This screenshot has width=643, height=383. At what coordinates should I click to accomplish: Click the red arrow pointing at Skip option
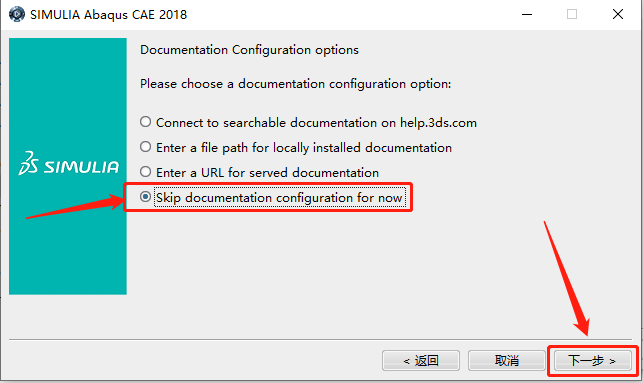(75, 207)
